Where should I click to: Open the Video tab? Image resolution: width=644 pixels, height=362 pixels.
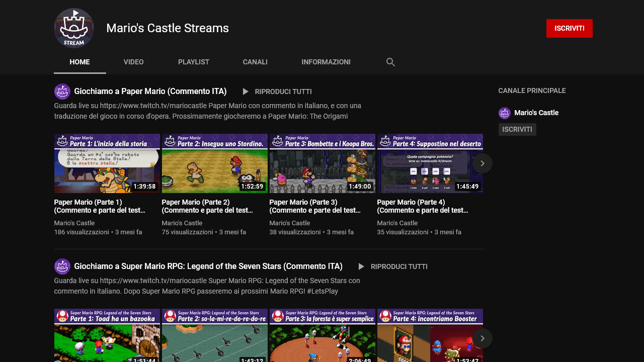pyautogui.click(x=134, y=62)
